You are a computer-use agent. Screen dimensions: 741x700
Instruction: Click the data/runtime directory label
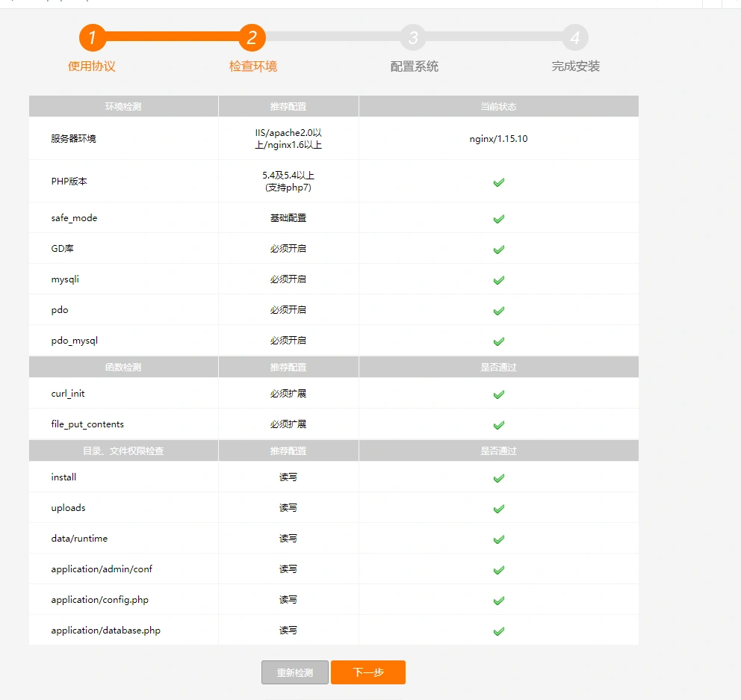point(79,539)
